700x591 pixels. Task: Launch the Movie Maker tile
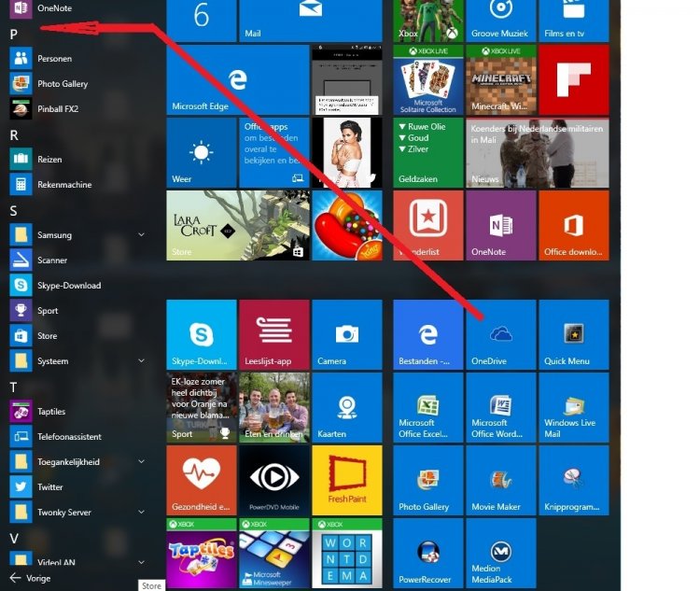pyautogui.click(x=501, y=480)
